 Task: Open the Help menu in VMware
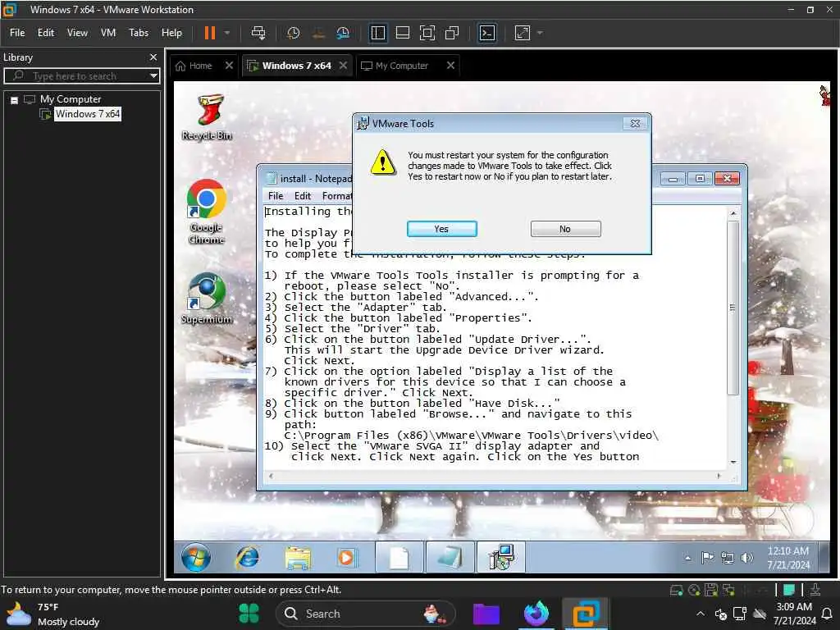click(x=172, y=33)
